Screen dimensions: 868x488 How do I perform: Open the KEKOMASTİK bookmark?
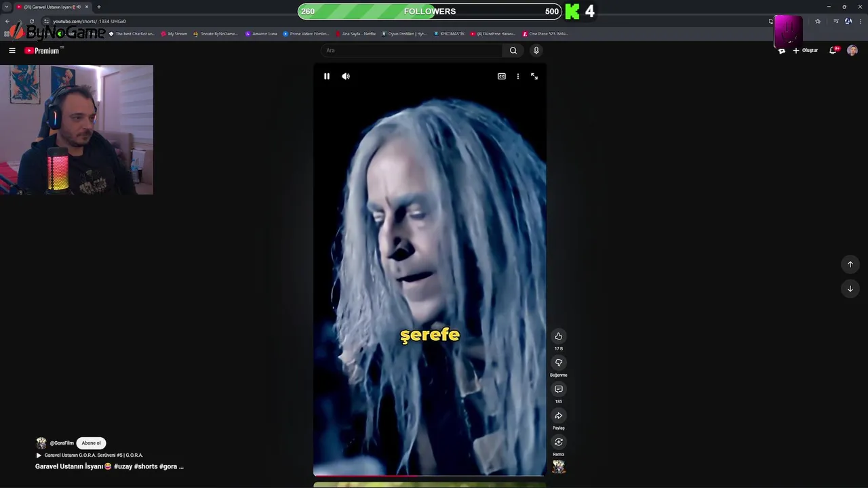pyautogui.click(x=449, y=34)
